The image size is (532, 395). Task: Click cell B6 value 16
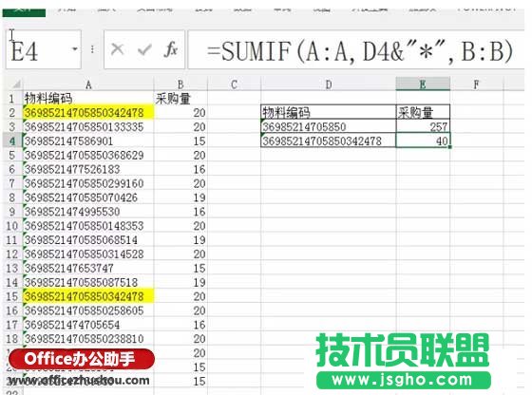pyautogui.click(x=180, y=169)
